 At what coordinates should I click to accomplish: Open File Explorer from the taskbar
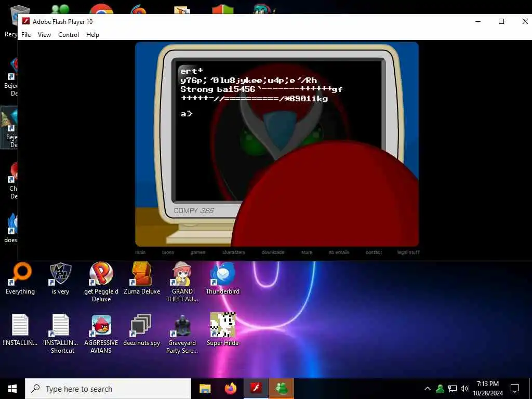[205, 389]
